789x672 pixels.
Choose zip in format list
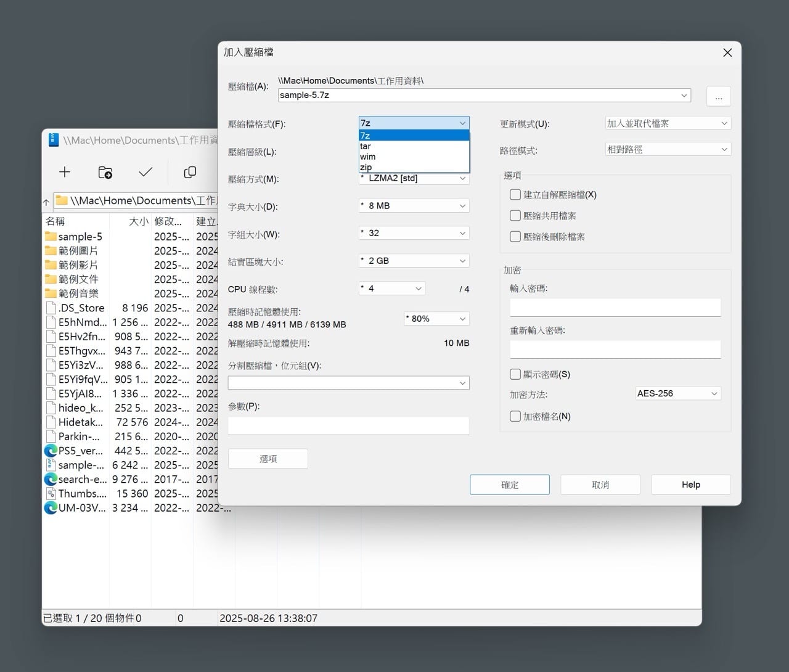(x=414, y=167)
